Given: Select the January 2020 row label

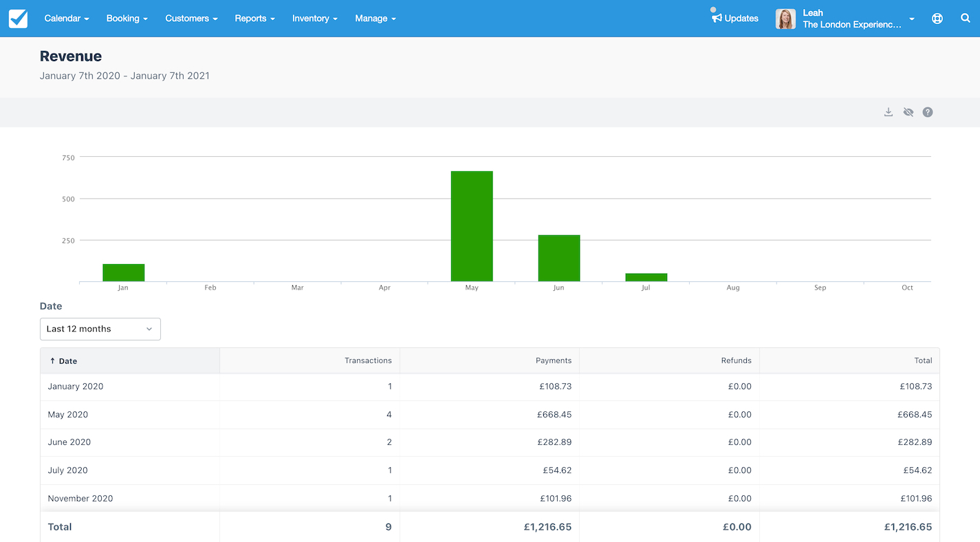Looking at the screenshot, I should tap(76, 387).
